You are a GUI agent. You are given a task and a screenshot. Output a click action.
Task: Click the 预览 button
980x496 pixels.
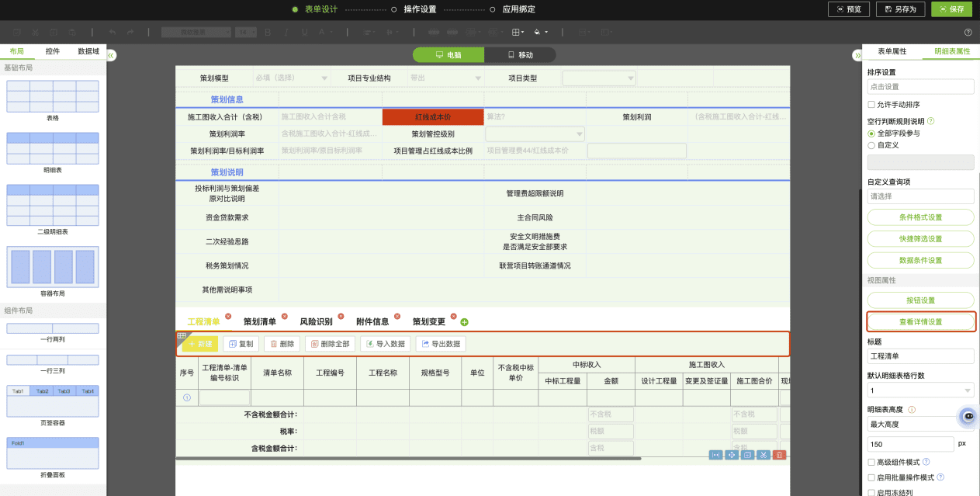[x=849, y=9]
